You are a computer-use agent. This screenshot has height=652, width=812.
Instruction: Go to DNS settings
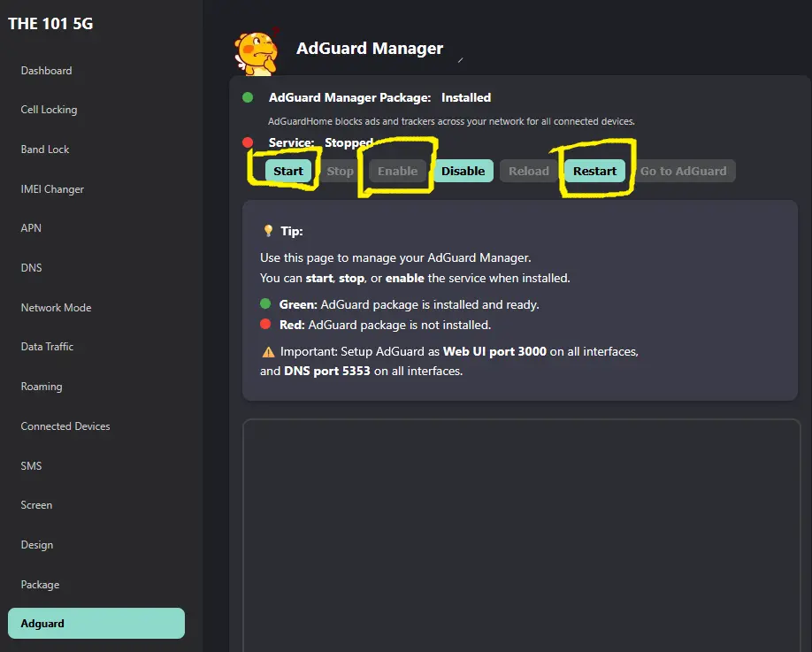31,268
